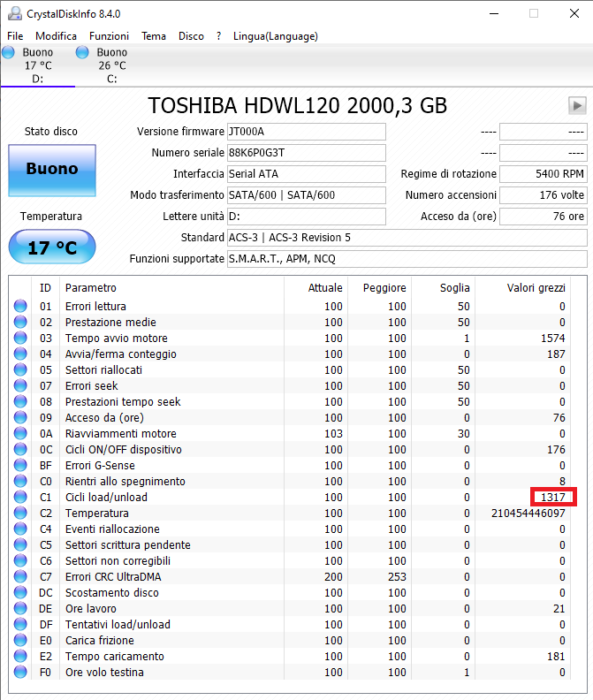The height and width of the screenshot is (700, 593).
Task: Open the File menu
Action: click(x=15, y=36)
